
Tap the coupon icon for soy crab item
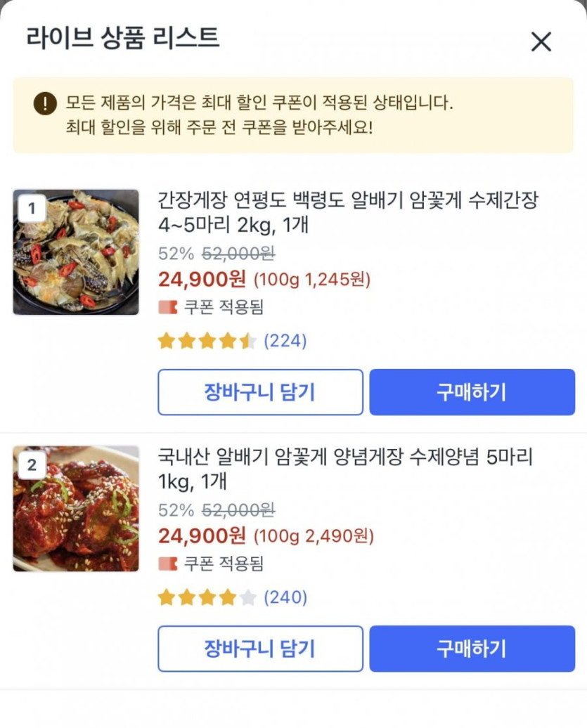click(x=167, y=307)
